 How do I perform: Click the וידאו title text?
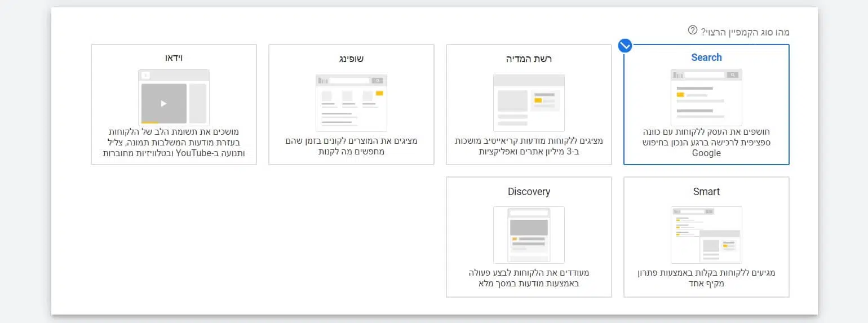point(174,58)
